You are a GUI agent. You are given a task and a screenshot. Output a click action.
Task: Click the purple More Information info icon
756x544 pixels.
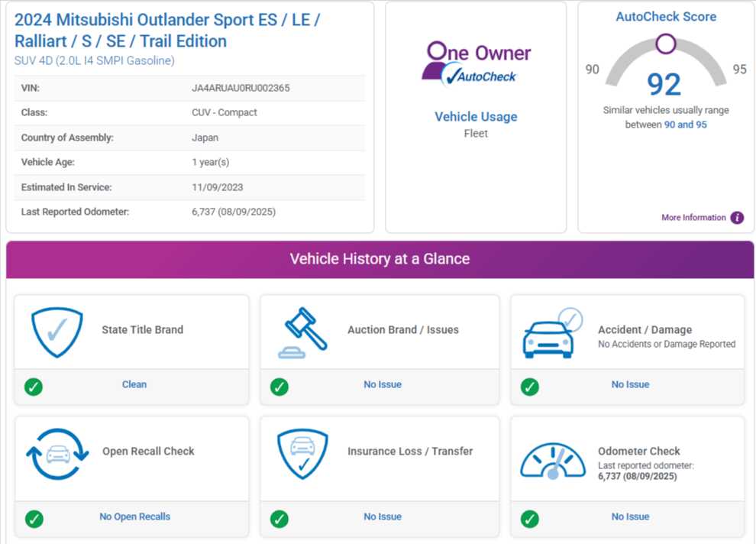(x=737, y=218)
